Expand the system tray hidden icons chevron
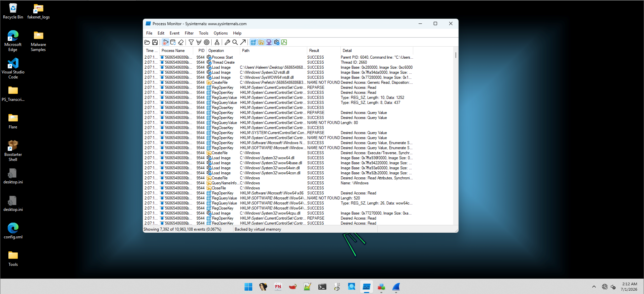 pyautogui.click(x=594, y=287)
